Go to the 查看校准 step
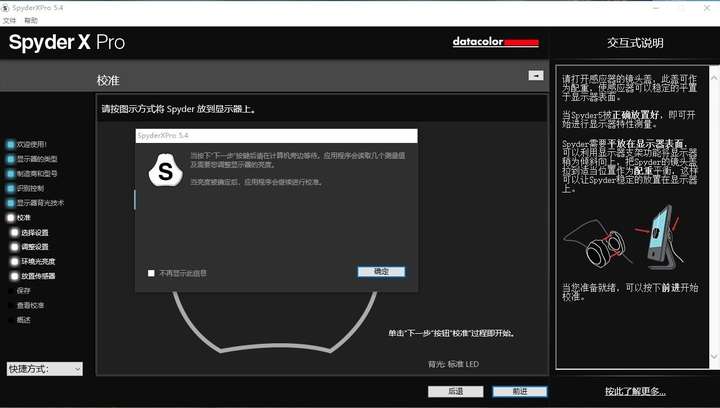 (30, 305)
